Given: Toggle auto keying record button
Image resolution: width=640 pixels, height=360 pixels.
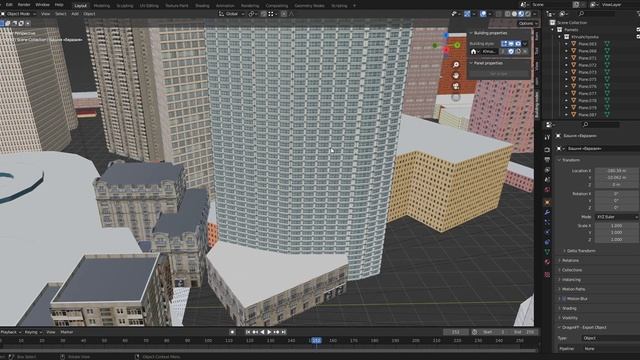Looking at the screenshot, I should [232, 332].
